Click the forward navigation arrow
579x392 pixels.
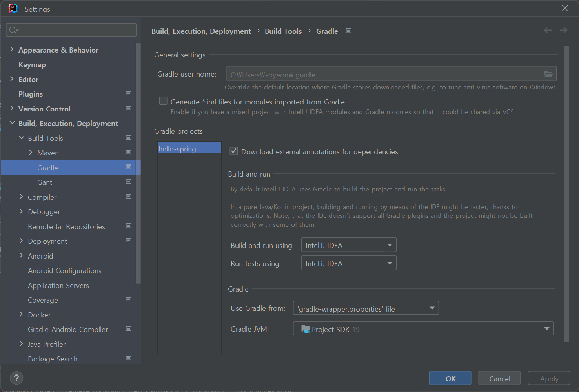563,30
